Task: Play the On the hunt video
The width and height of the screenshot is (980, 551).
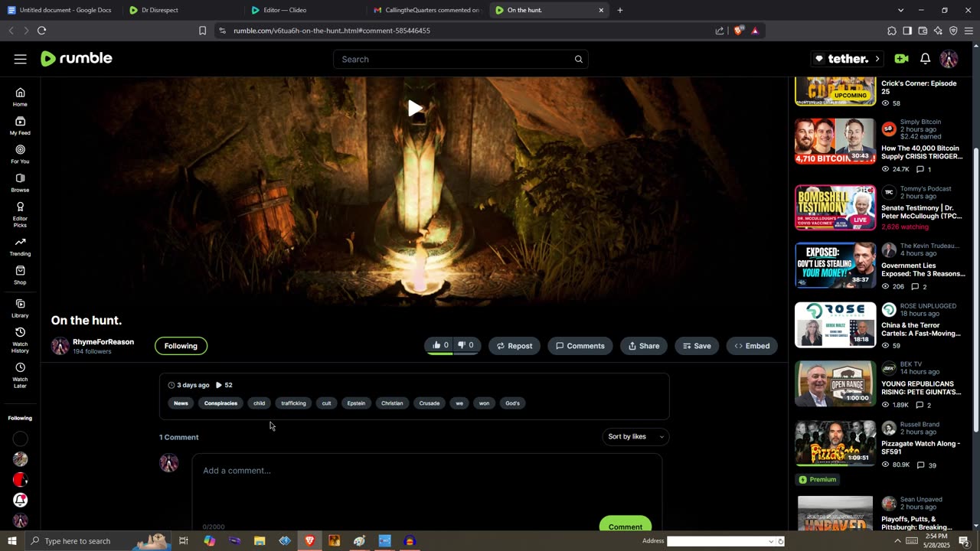Action: pyautogui.click(x=414, y=108)
